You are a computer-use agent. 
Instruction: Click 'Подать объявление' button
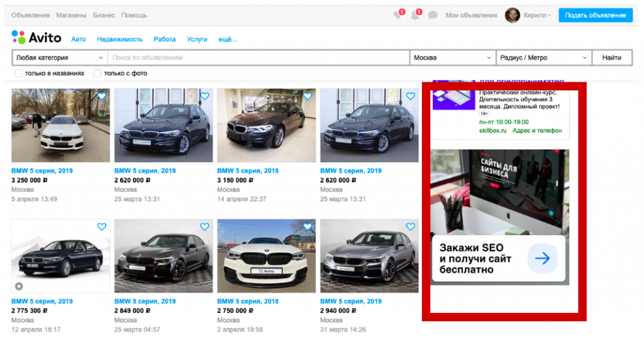pyautogui.click(x=596, y=15)
